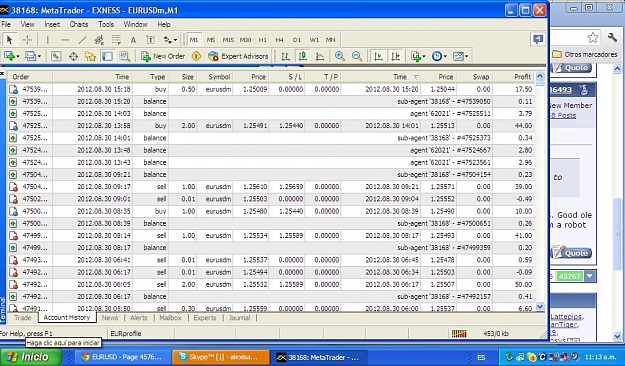The height and width of the screenshot is (366, 625).
Task: Switch to the Journal tab
Action: pyautogui.click(x=239, y=318)
